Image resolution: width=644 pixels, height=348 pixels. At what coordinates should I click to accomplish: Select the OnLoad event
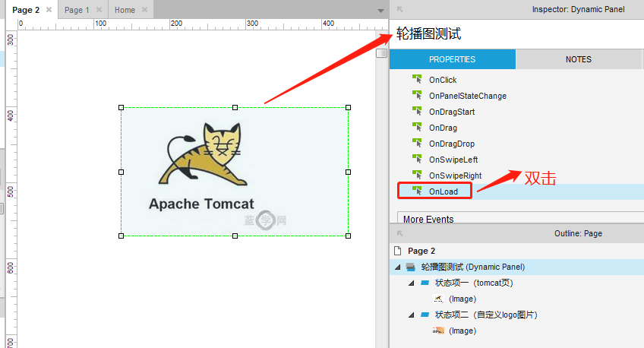click(444, 191)
